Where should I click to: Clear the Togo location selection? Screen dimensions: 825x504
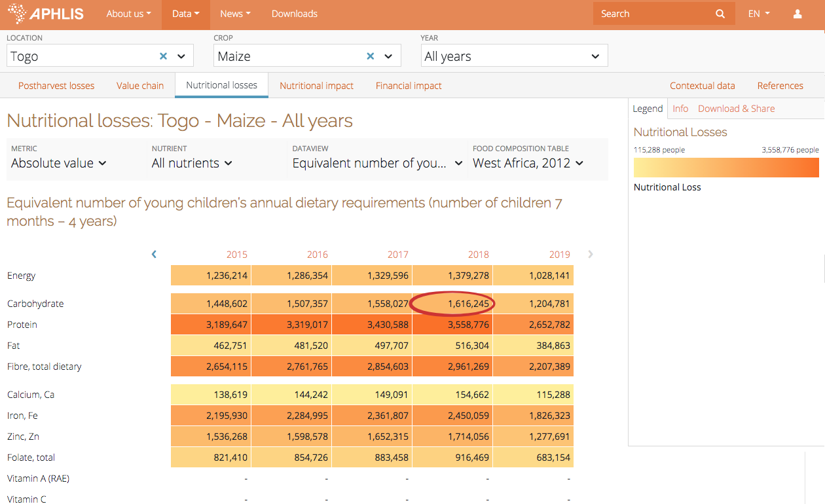(x=164, y=56)
